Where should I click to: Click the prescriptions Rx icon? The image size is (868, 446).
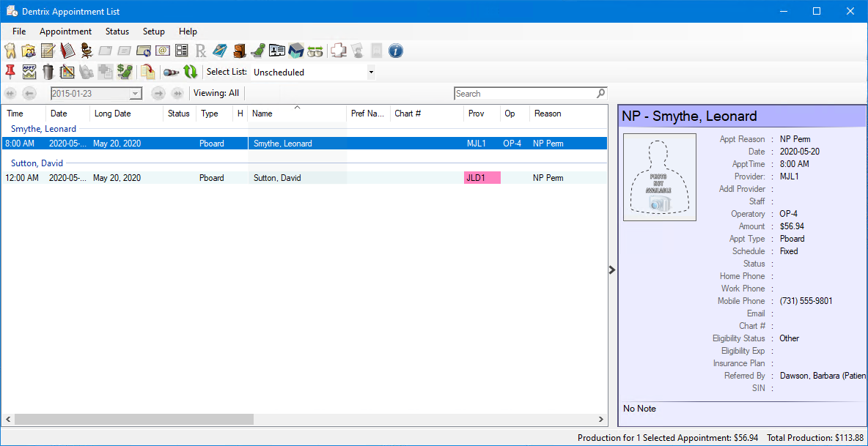point(201,51)
